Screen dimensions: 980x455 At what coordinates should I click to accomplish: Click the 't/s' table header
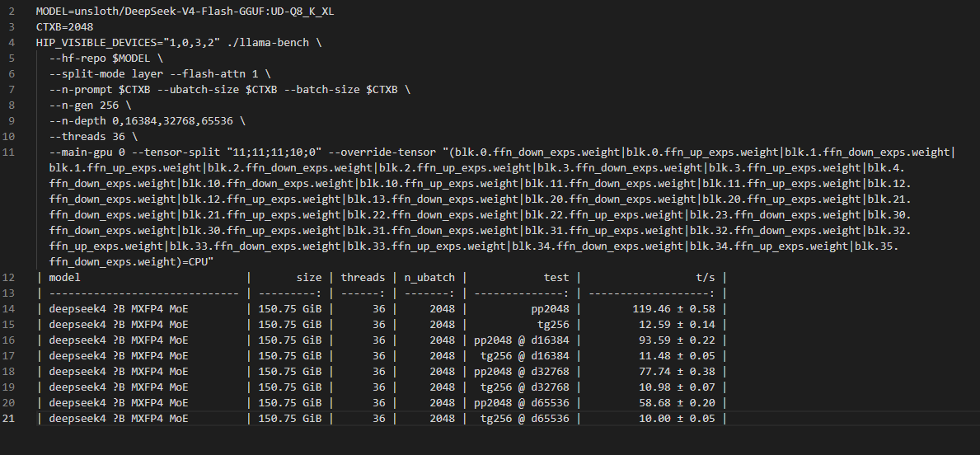point(705,277)
